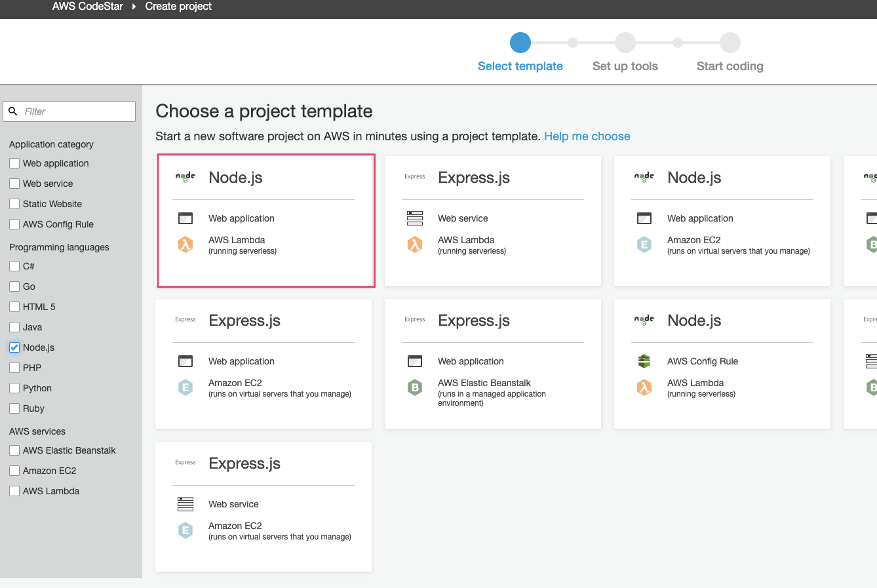The height and width of the screenshot is (588, 877).
Task: Click the AWS Config Rule icon on the Node.js card
Action: tap(644, 361)
